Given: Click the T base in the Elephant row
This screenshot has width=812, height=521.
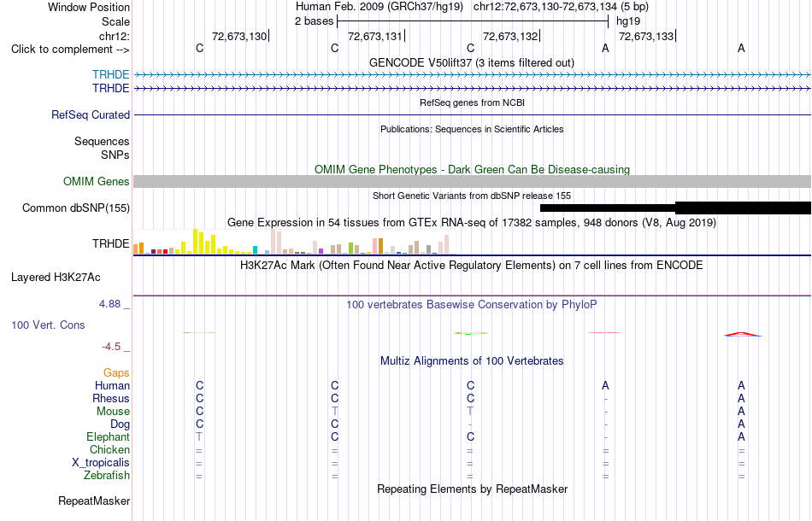Looking at the screenshot, I should pyautogui.click(x=199, y=436).
